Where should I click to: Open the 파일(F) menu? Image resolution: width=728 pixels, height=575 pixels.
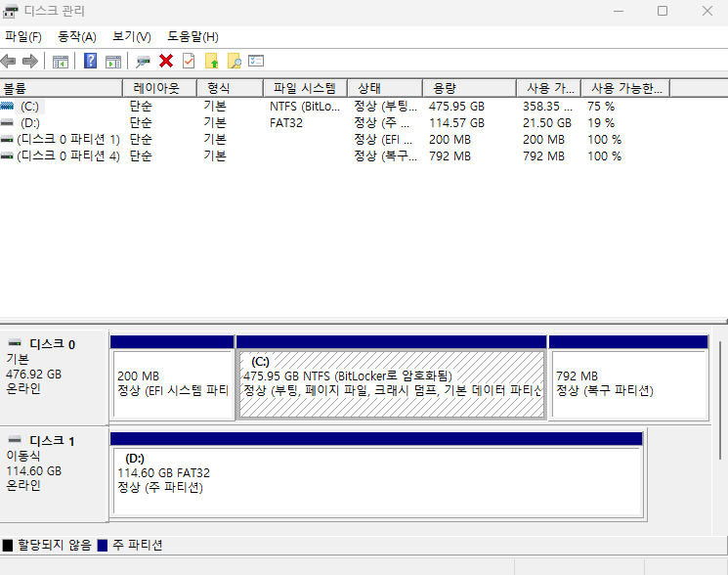tap(23, 37)
